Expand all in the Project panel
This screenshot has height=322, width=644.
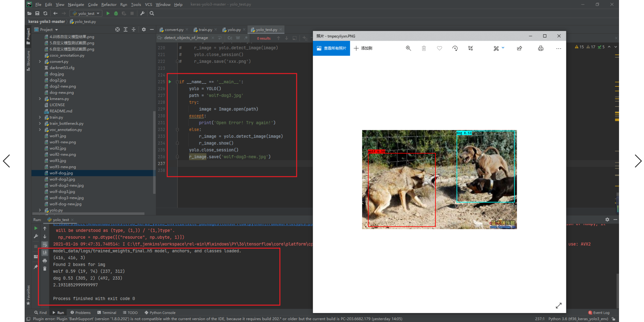pos(126,29)
